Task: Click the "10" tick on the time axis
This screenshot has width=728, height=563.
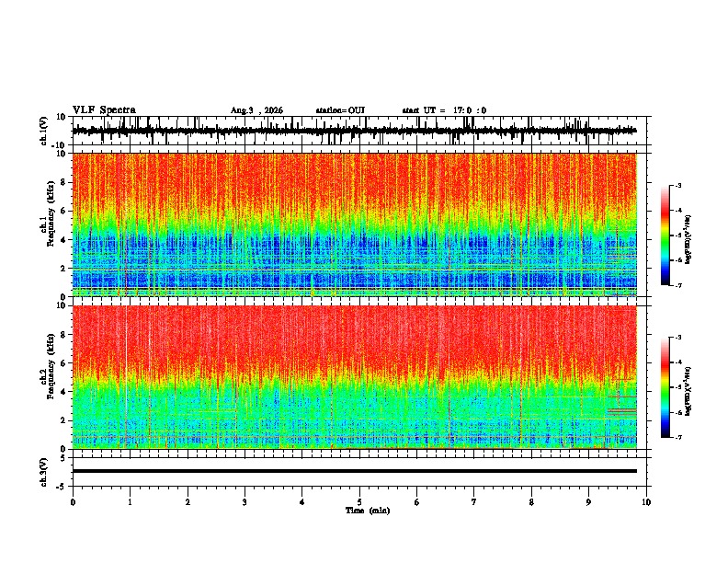Action: pos(646,502)
